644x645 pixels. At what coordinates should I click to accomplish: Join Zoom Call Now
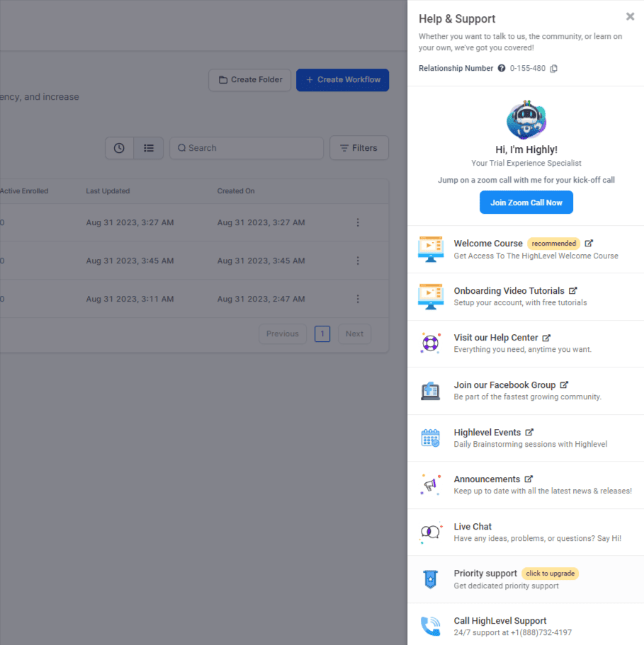click(526, 202)
